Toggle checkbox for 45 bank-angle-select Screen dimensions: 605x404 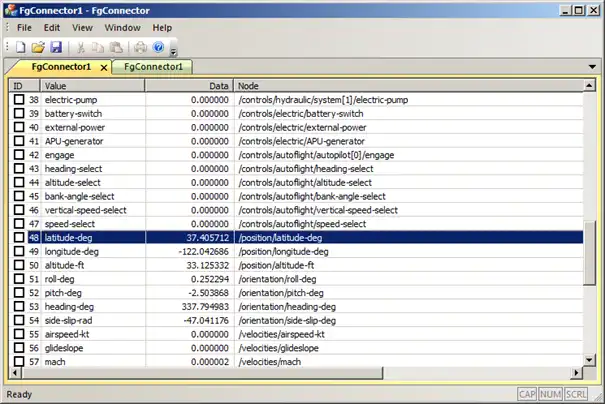click(19, 196)
